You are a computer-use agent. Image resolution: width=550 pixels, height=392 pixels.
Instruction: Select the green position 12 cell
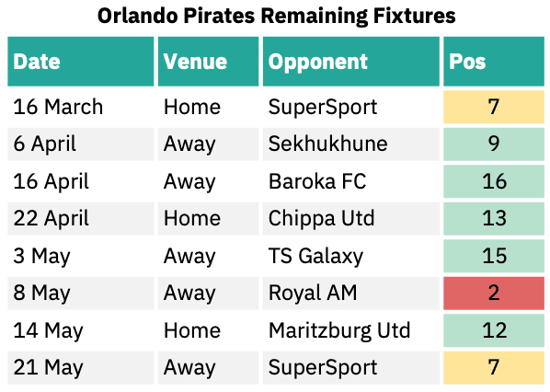tap(494, 330)
